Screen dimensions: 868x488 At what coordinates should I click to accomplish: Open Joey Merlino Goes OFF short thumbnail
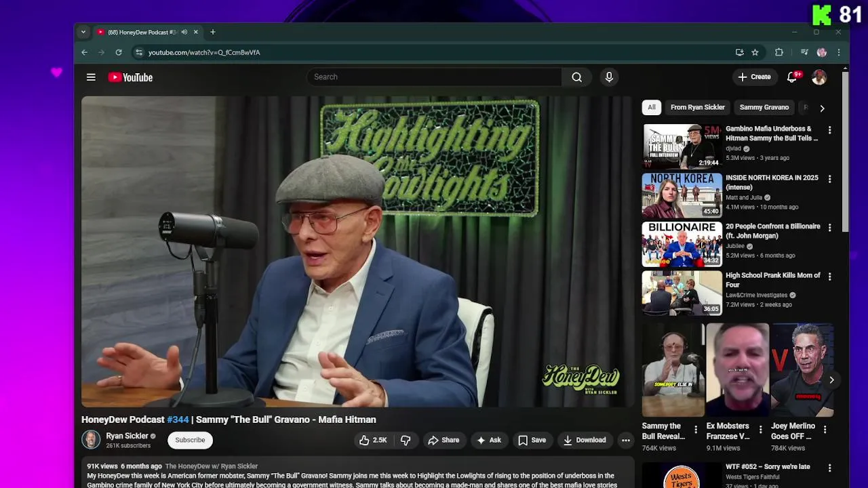tap(802, 369)
